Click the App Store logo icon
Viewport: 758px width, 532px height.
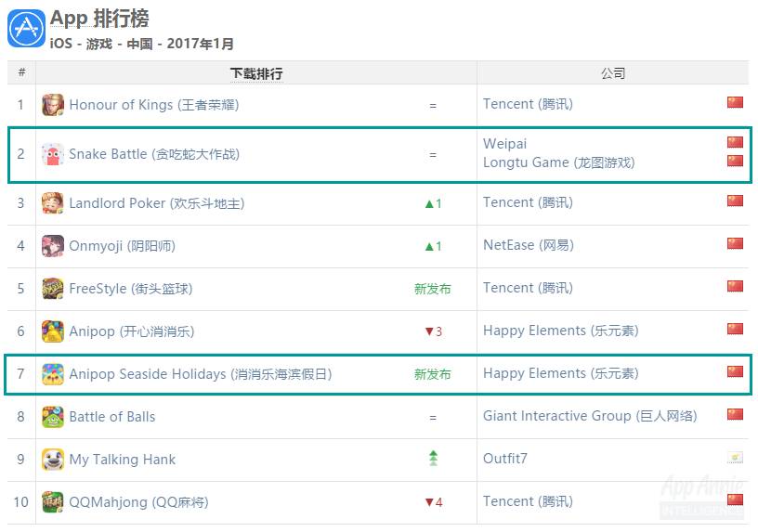tap(26, 28)
